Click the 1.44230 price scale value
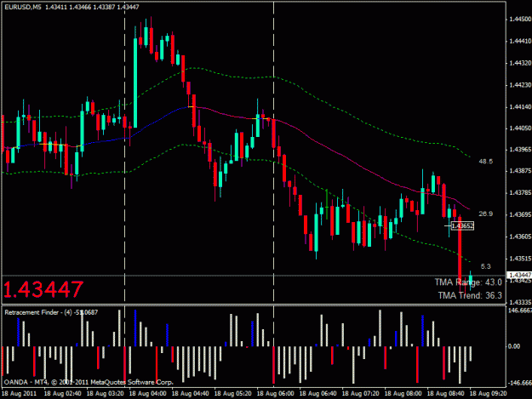This screenshot has width=532, height=399. click(520, 85)
